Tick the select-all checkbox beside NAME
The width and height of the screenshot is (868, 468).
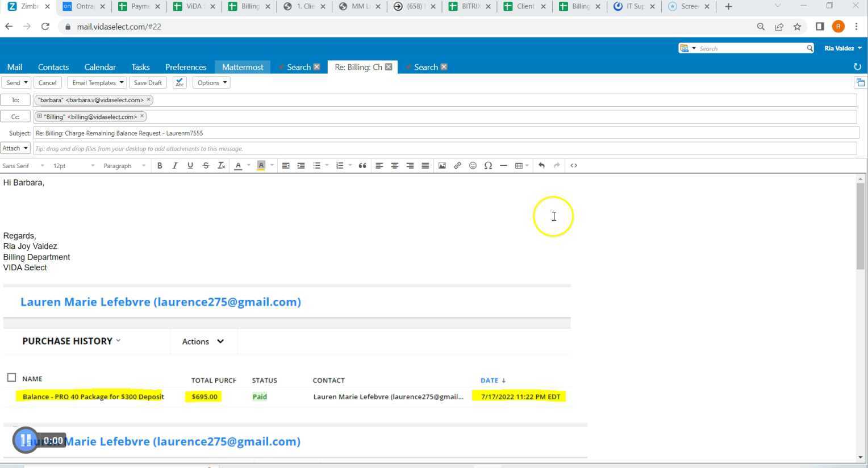pos(11,378)
